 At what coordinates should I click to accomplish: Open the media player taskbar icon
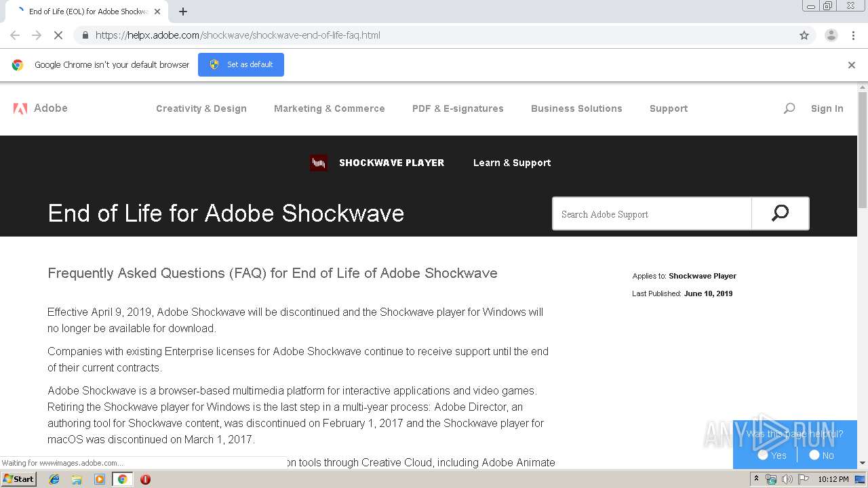(100, 479)
